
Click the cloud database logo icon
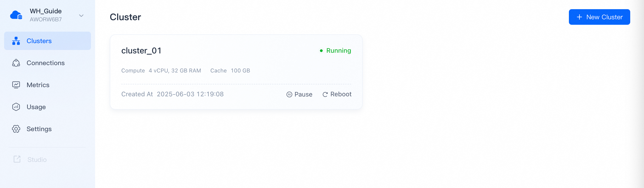[16, 15]
